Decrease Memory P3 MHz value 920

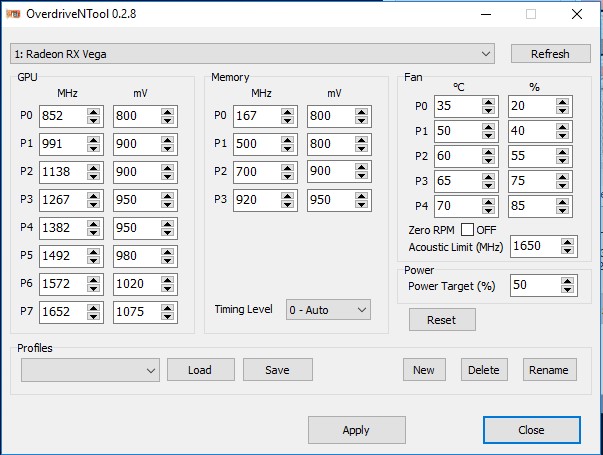click(287, 204)
